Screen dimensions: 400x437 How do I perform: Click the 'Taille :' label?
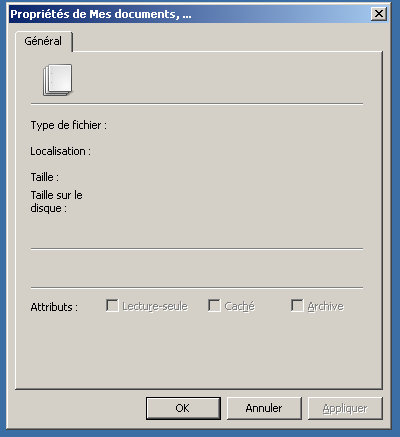click(x=45, y=177)
